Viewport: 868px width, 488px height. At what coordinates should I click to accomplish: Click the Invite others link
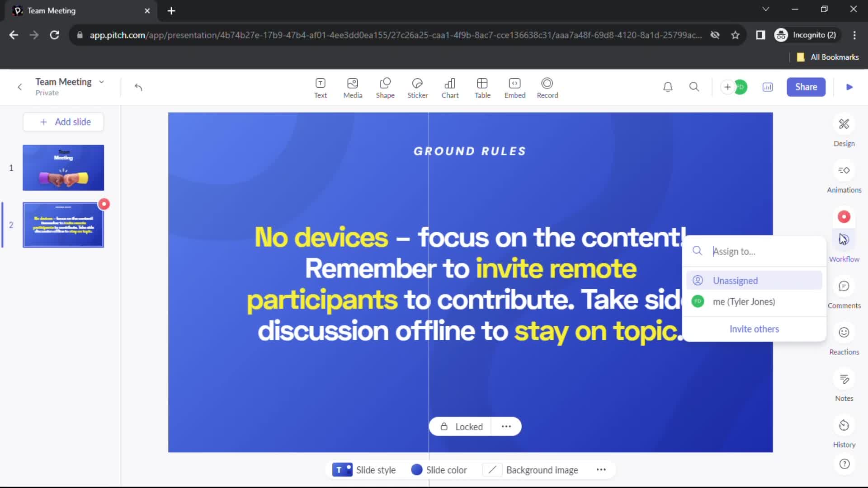pos(754,329)
